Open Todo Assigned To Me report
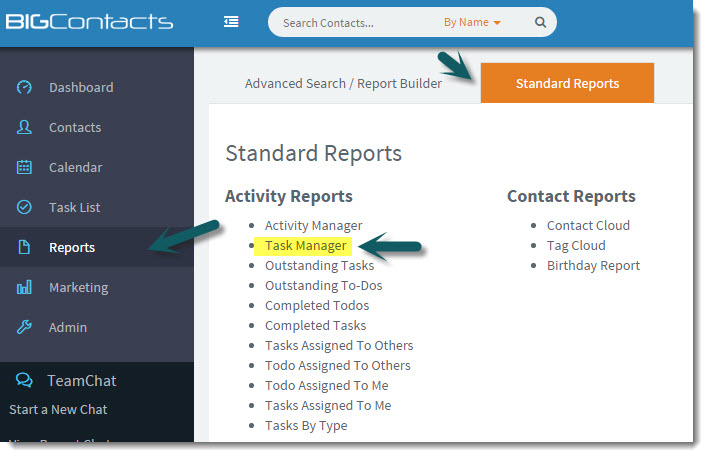The height and width of the screenshot is (457, 708). [x=326, y=385]
